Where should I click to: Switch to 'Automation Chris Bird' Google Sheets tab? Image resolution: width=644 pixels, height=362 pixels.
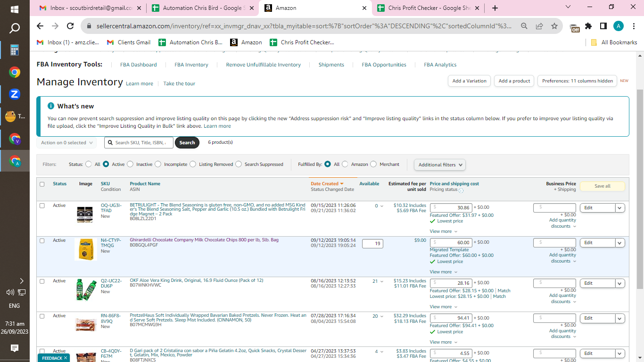tap(203, 8)
